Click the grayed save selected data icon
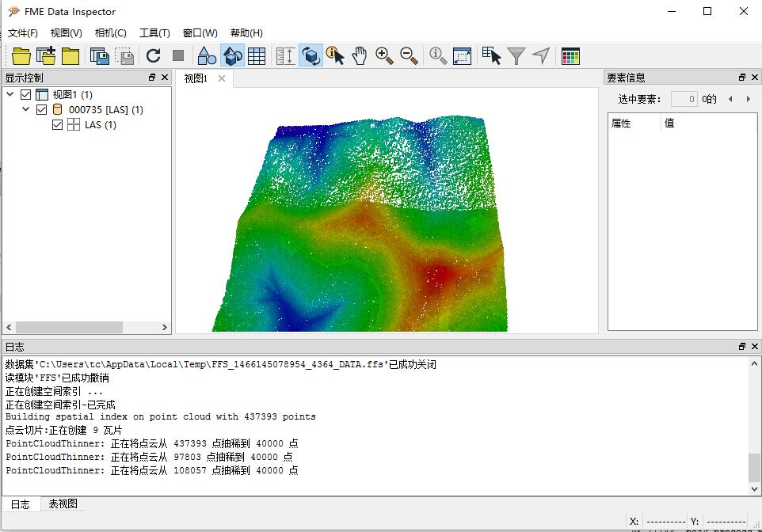The height and width of the screenshot is (532, 762). (x=124, y=56)
